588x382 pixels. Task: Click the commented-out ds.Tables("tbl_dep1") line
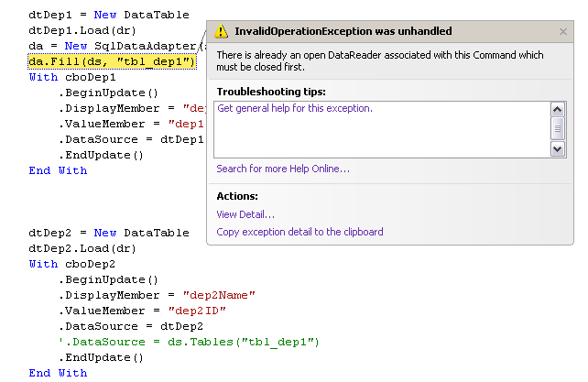point(188,342)
